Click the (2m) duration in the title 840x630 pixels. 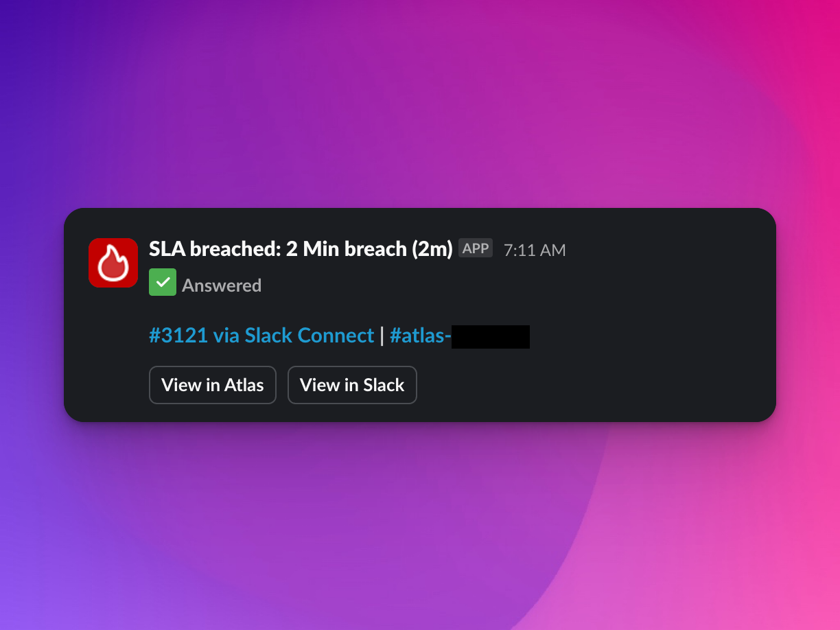tap(432, 248)
